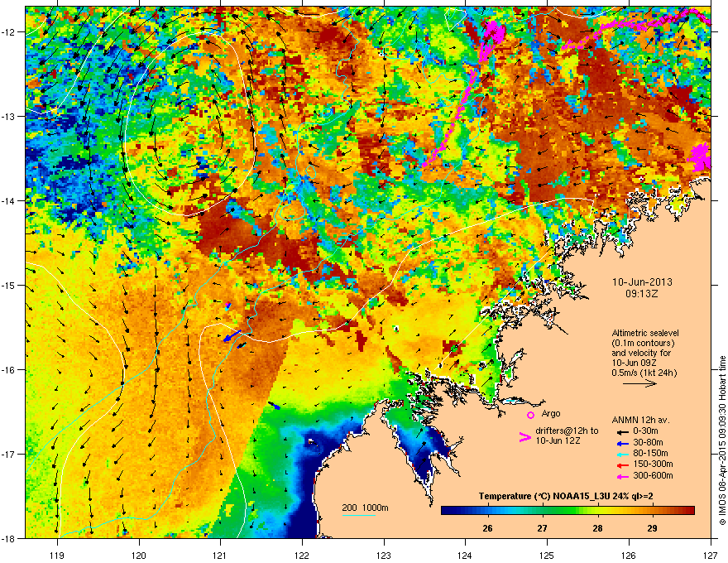
Task: Click latitude axis label -16
Action: tap(9, 370)
